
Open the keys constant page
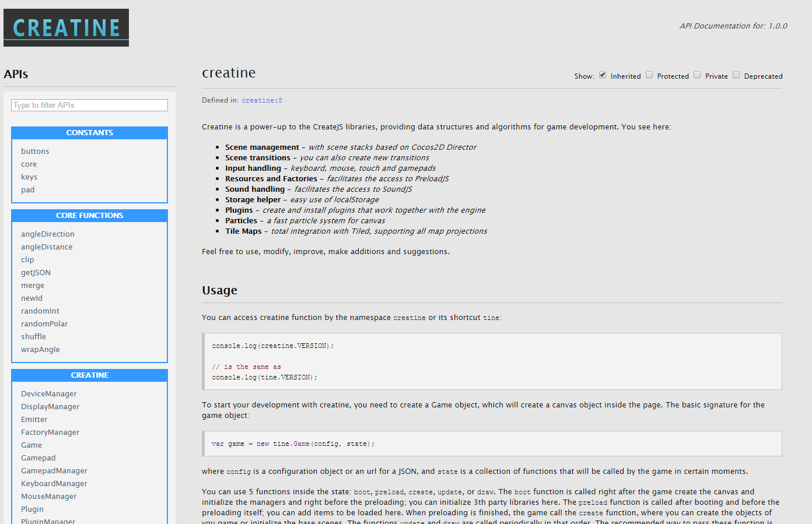click(29, 177)
